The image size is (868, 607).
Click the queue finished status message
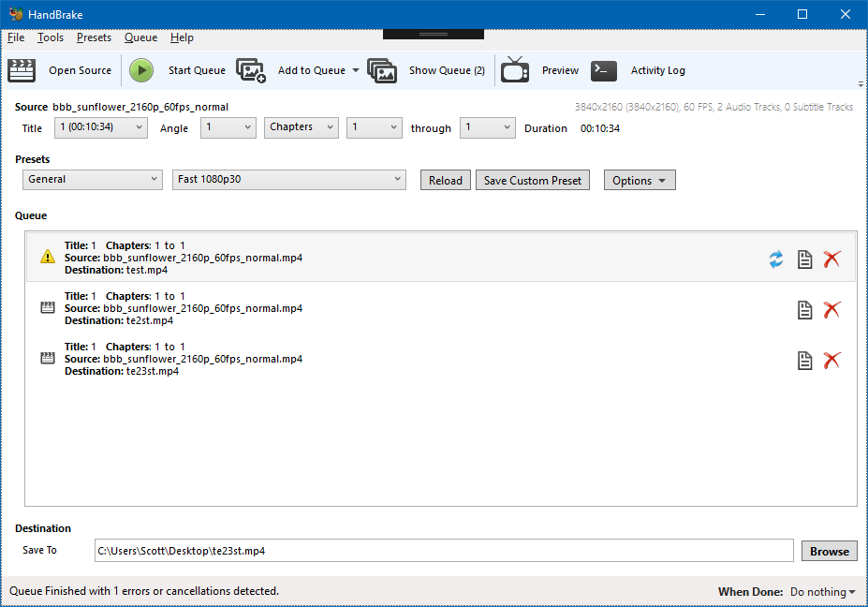pyautogui.click(x=144, y=591)
